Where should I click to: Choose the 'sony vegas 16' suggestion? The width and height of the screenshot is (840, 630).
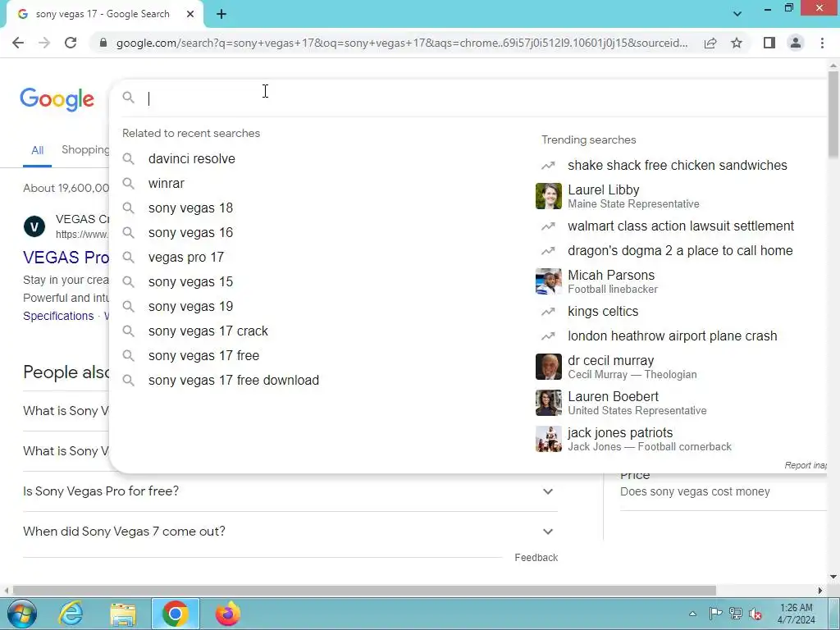190,232
